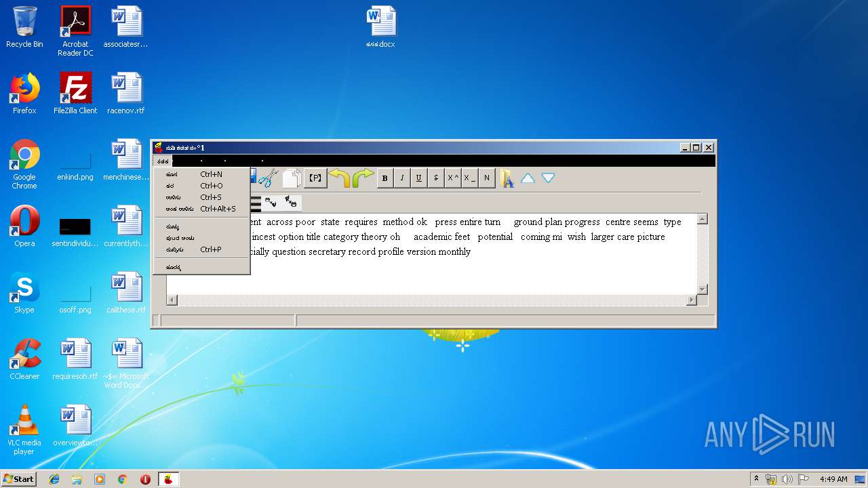The height and width of the screenshot is (488, 868).
Task: Select the last entry in the open menu
Action: (201, 267)
